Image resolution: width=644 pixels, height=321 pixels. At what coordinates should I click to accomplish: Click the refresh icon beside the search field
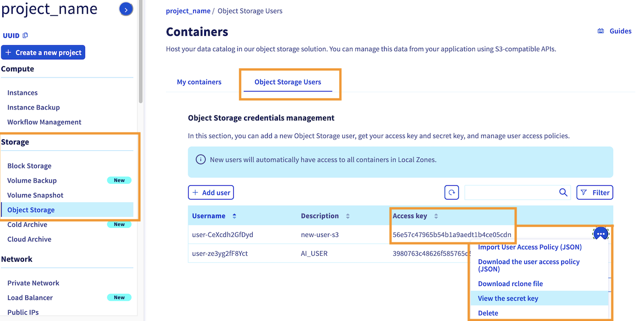tap(452, 193)
